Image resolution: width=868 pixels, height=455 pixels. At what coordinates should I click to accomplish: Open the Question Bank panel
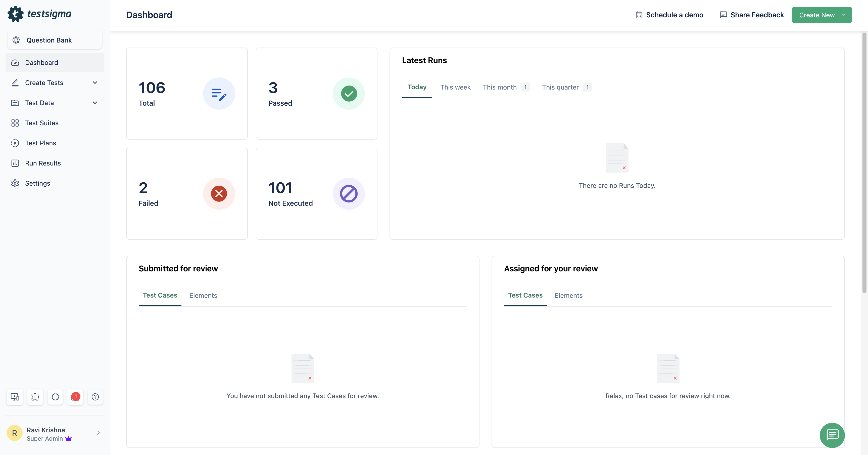(x=49, y=40)
